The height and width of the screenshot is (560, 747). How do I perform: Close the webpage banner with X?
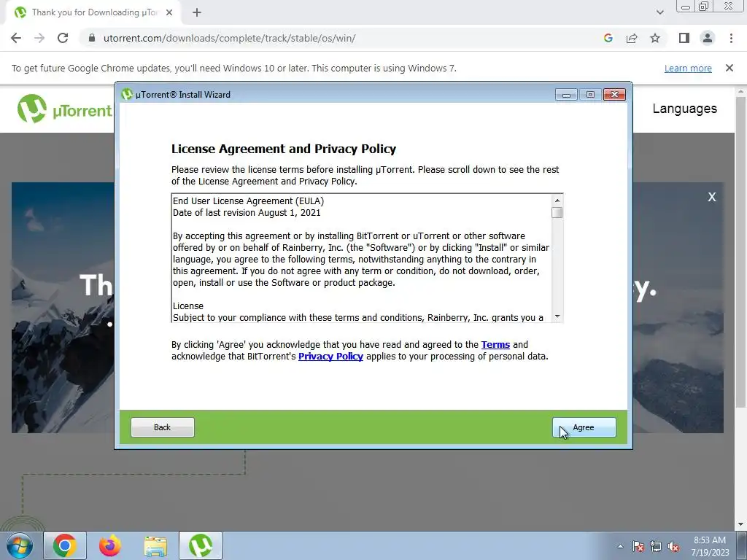(x=712, y=197)
